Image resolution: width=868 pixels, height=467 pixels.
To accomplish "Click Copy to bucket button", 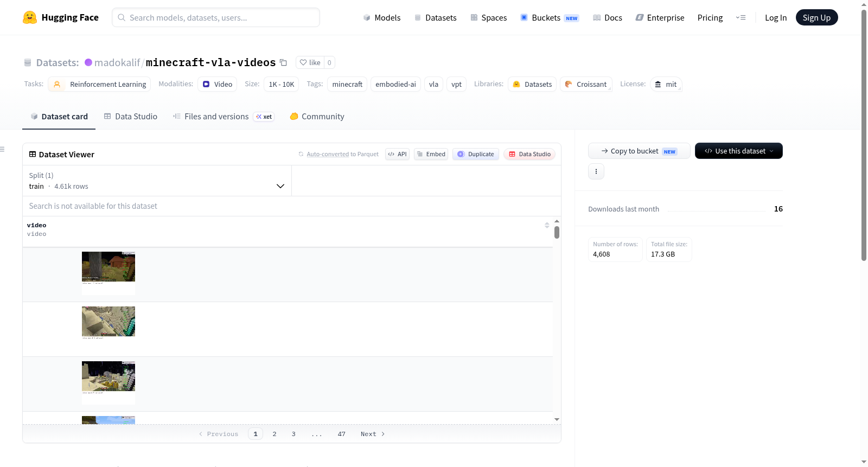I will [639, 151].
